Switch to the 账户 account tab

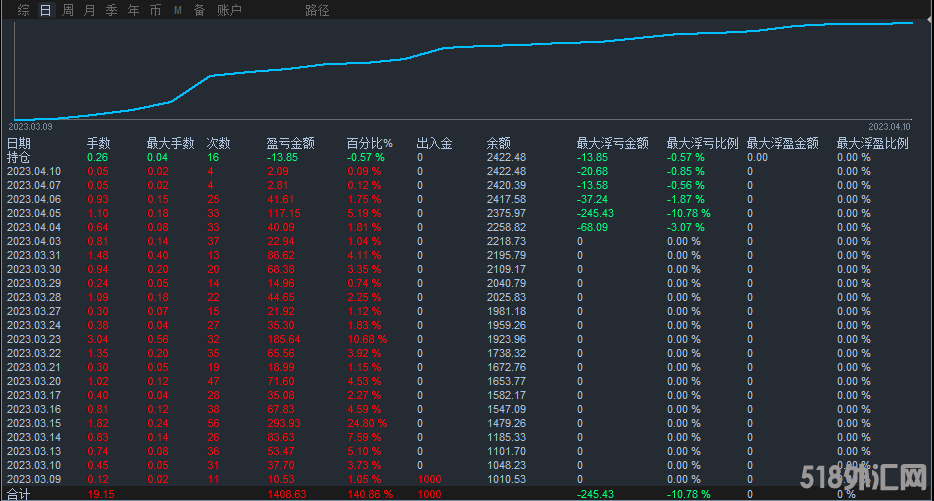point(229,10)
